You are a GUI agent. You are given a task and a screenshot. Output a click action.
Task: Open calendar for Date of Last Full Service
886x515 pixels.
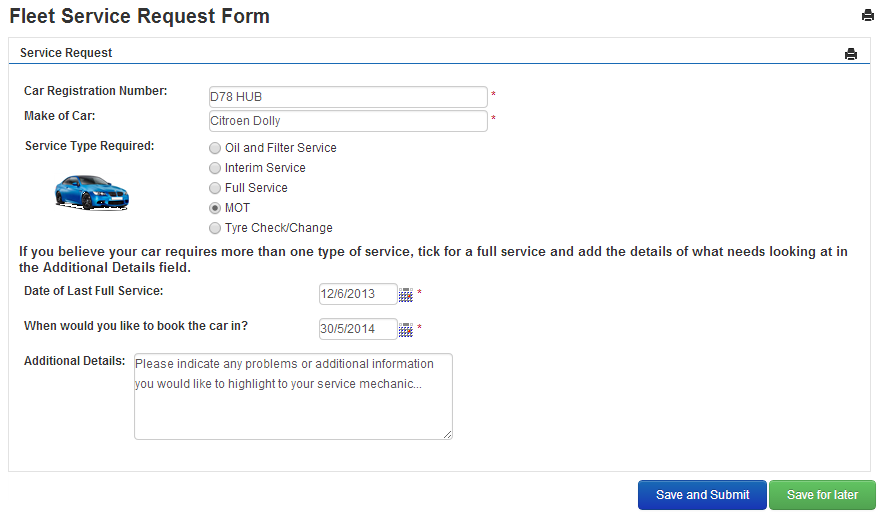pos(406,294)
